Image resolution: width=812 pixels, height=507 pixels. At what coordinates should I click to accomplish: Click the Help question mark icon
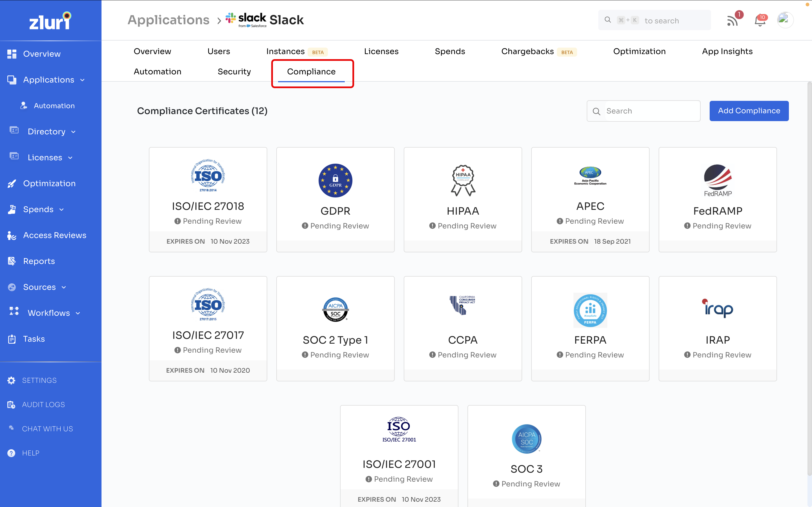pyautogui.click(x=11, y=453)
